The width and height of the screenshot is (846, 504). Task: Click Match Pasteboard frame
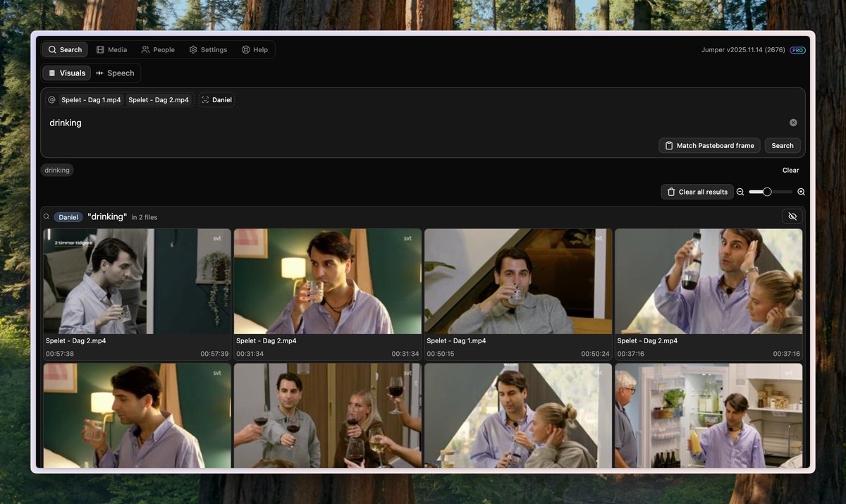pos(709,145)
